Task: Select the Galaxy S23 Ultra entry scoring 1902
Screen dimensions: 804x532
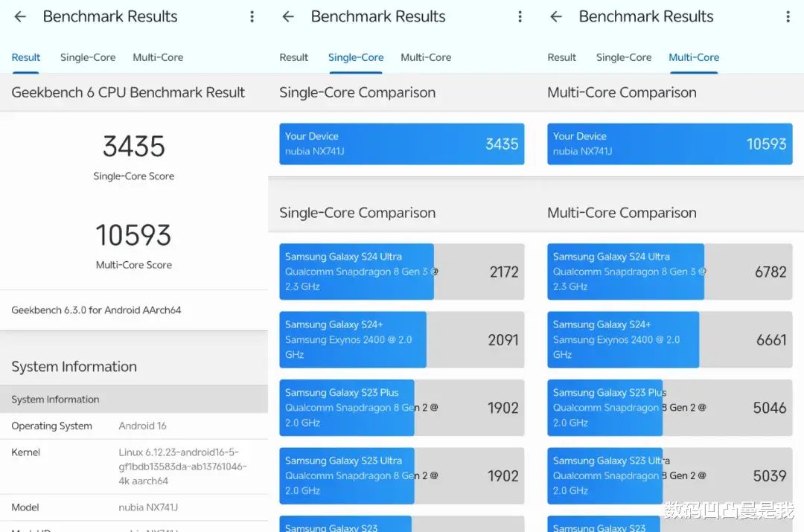Action: (402, 475)
